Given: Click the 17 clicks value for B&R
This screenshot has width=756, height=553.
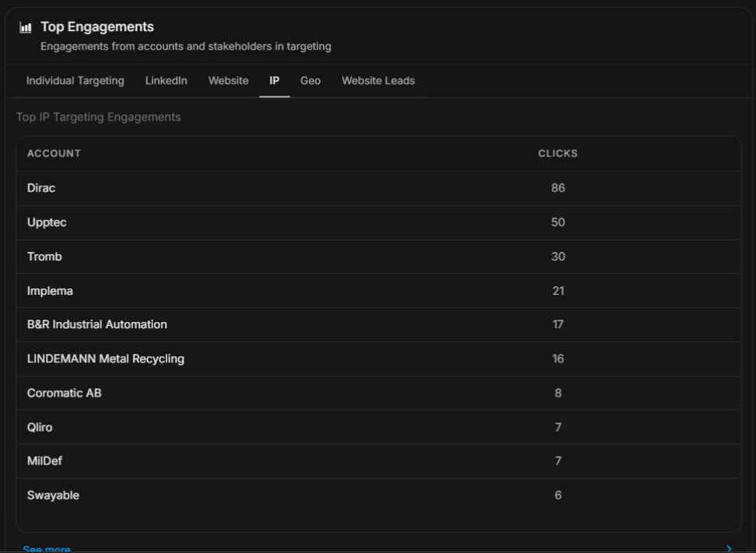Looking at the screenshot, I should tap(558, 324).
